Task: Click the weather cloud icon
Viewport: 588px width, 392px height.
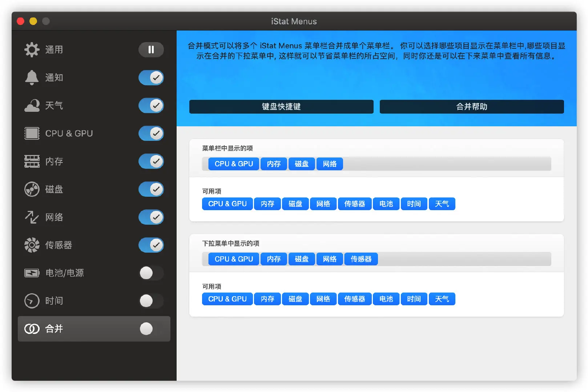Action: click(x=32, y=106)
